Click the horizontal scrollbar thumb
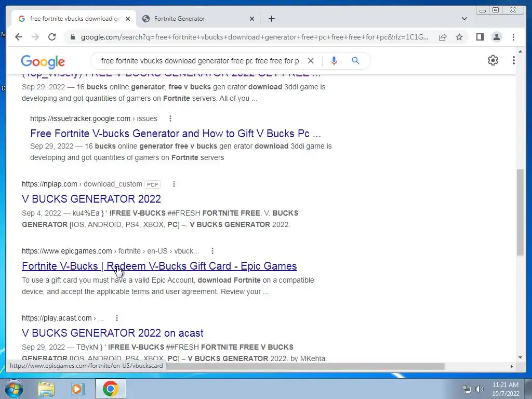 (305, 366)
